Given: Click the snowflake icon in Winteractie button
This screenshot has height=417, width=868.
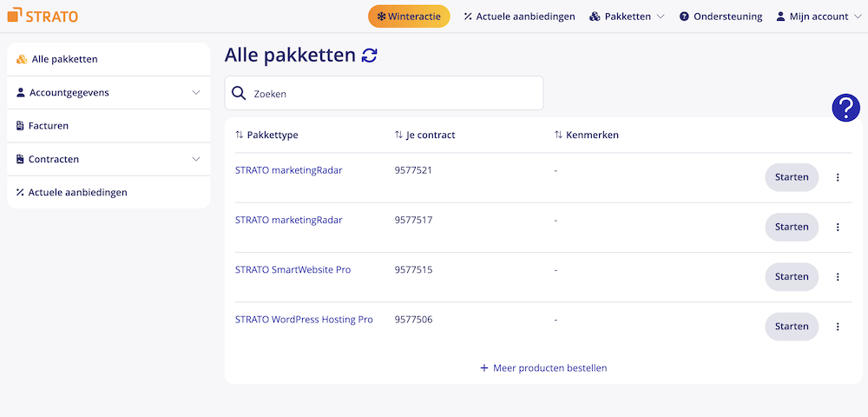Looking at the screenshot, I should pos(381,17).
